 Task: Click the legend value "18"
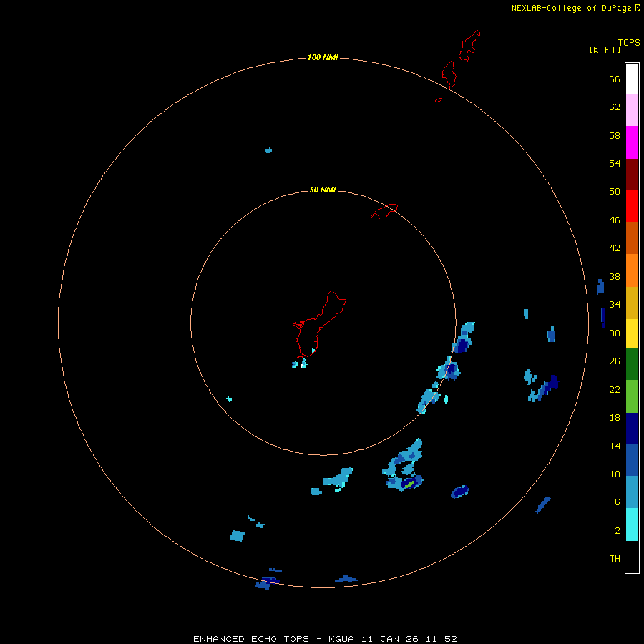click(615, 418)
